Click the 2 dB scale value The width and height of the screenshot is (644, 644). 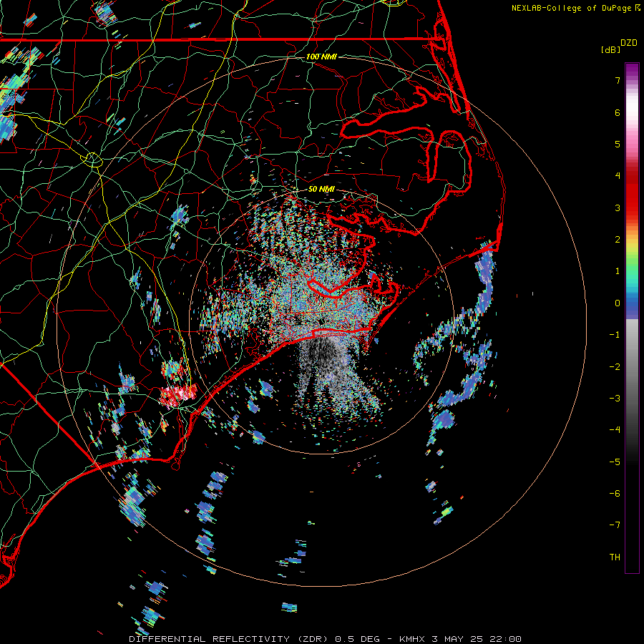click(618, 240)
